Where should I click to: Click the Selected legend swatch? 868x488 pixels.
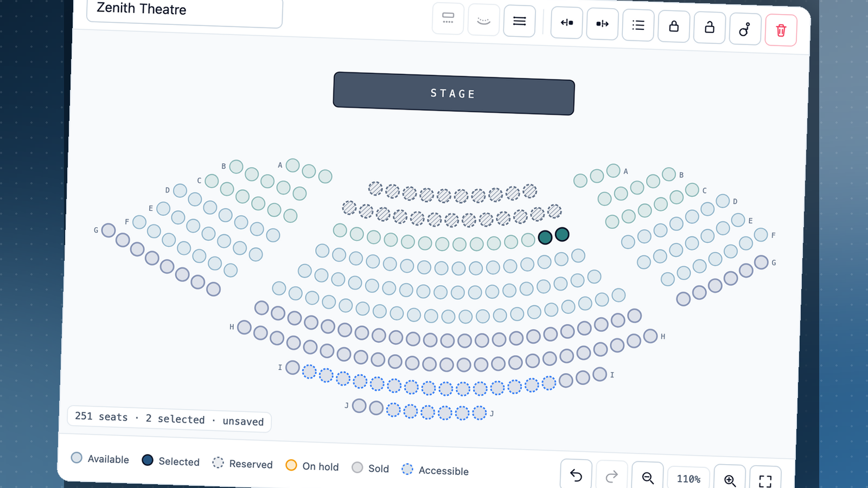point(148,460)
